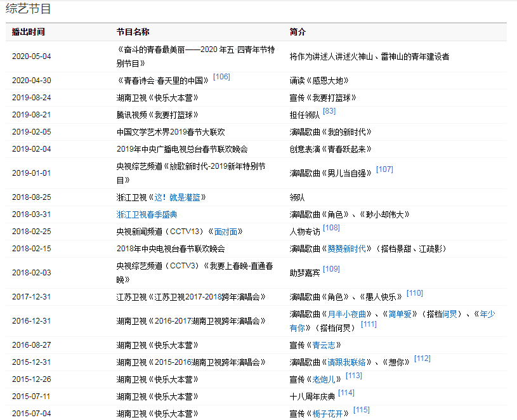
Task: Click the 播出时间 column header
Action: click(x=29, y=32)
